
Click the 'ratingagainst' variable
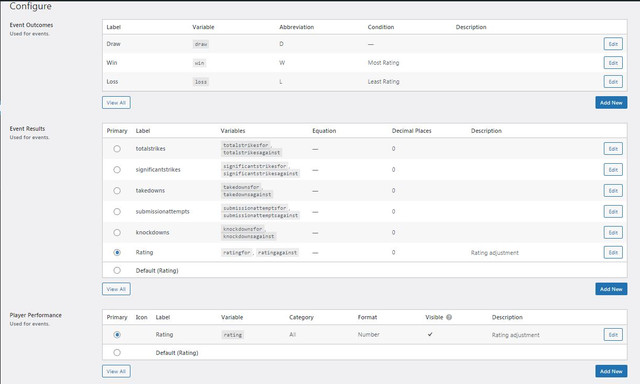tap(278, 253)
